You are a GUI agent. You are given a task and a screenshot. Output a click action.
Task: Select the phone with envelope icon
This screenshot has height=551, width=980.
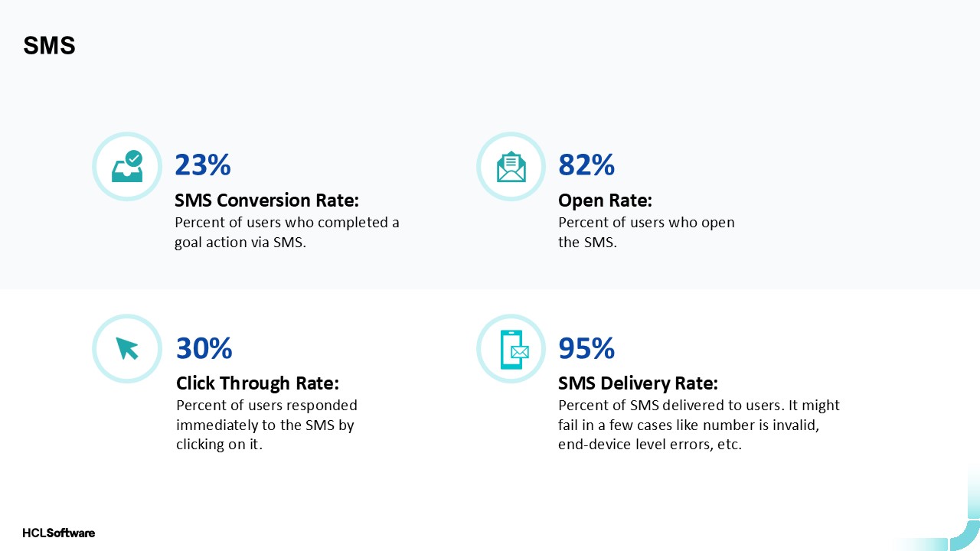511,349
